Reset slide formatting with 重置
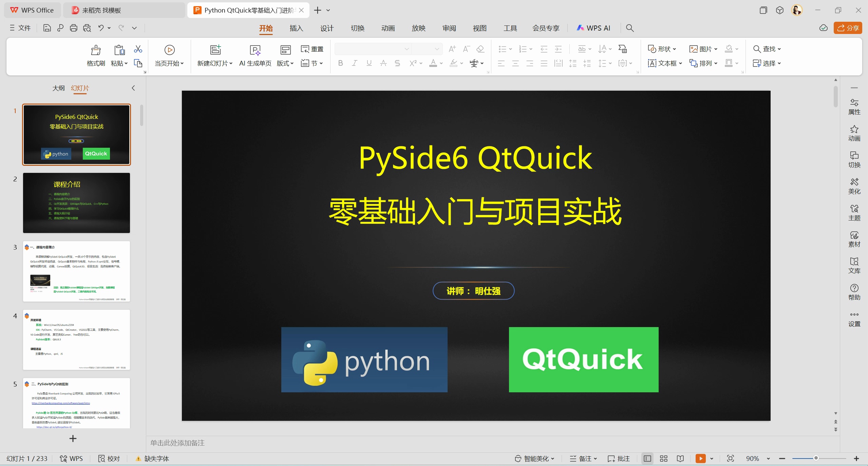This screenshot has width=868, height=466. click(312, 49)
